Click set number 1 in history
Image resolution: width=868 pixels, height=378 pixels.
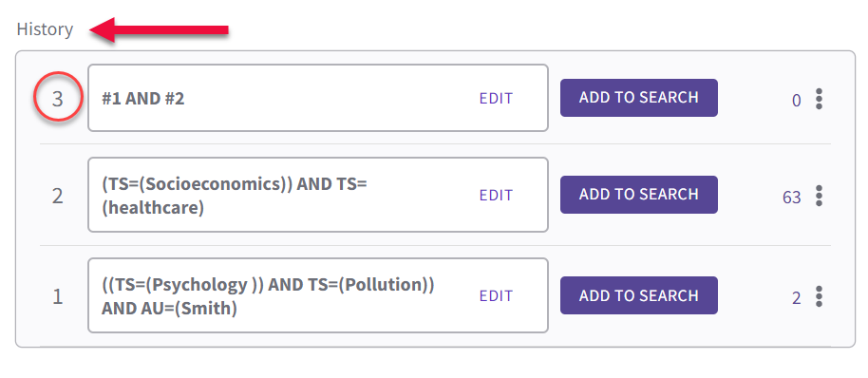(58, 297)
